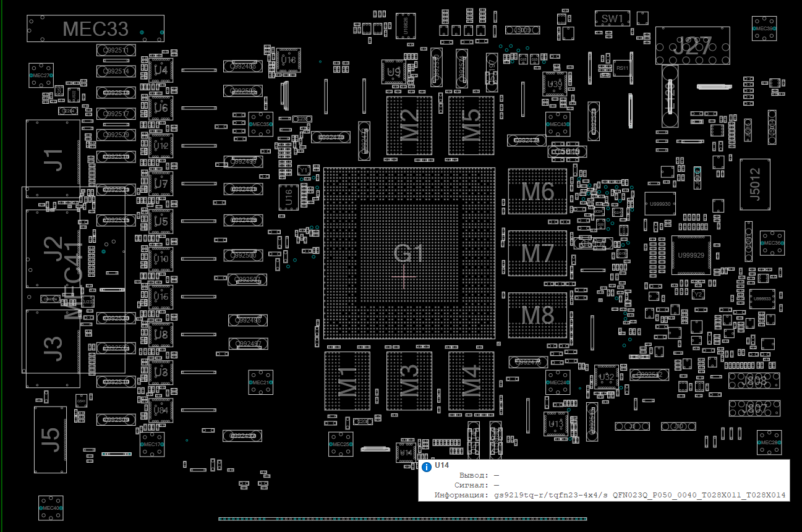The width and height of the screenshot is (802, 532).
Task: Select memory chip M2
Action: click(x=409, y=125)
